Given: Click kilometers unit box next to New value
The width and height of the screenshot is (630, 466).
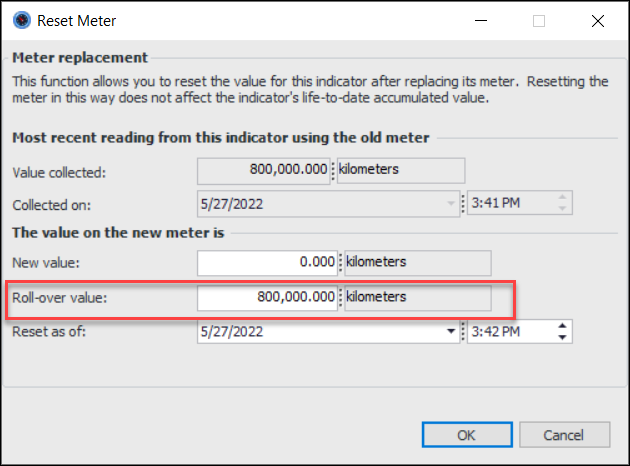Looking at the screenshot, I should [x=417, y=263].
